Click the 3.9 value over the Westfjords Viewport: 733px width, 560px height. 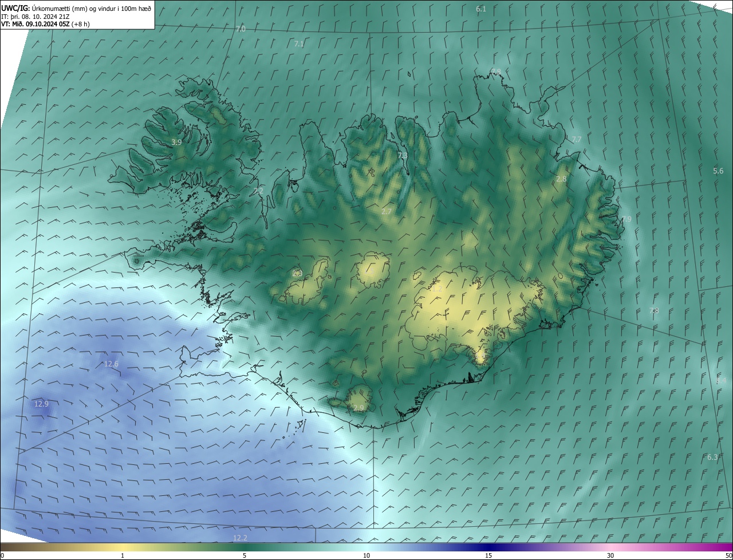(x=176, y=142)
